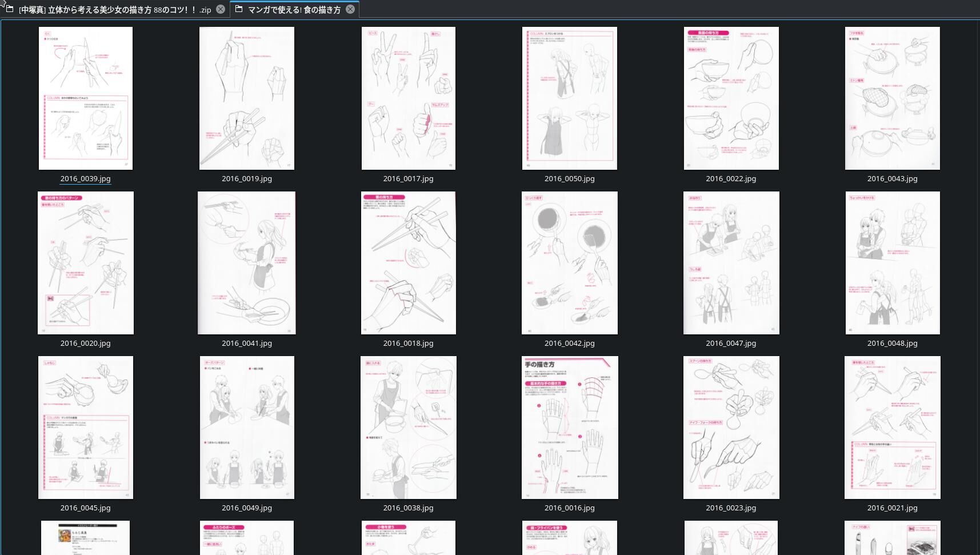Click folder icon on the zip tab
This screenshot has height=555, width=980.
click(10, 9)
